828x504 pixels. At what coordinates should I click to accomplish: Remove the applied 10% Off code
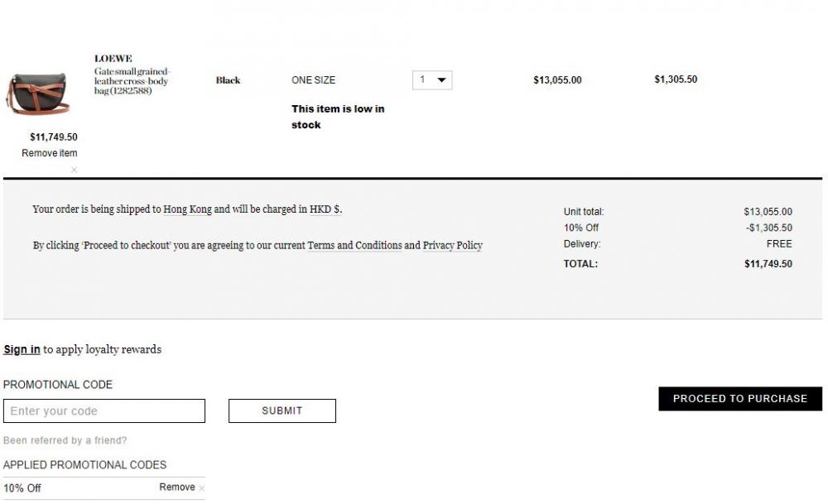177,487
